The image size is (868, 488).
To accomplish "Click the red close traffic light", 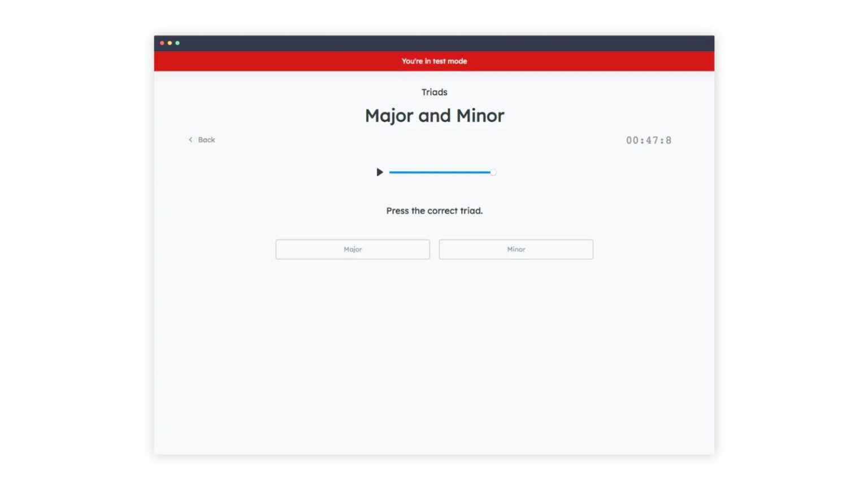I will pyautogui.click(x=162, y=43).
